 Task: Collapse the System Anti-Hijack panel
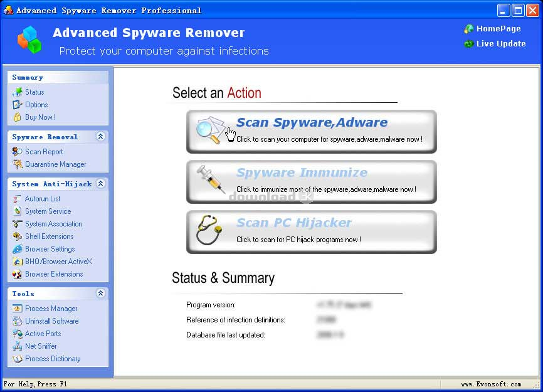click(100, 184)
